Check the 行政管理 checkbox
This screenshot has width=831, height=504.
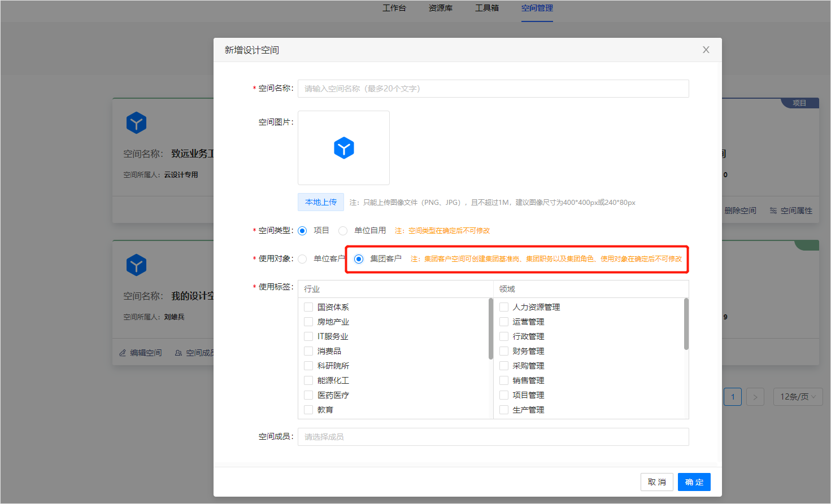click(x=504, y=336)
